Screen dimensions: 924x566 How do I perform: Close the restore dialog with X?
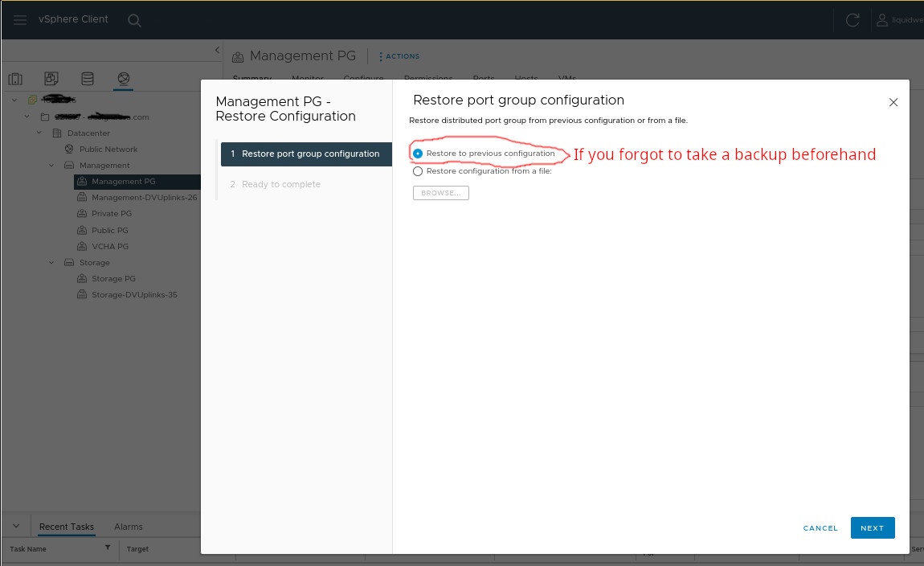pyautogui.click(x=893, y=103)
